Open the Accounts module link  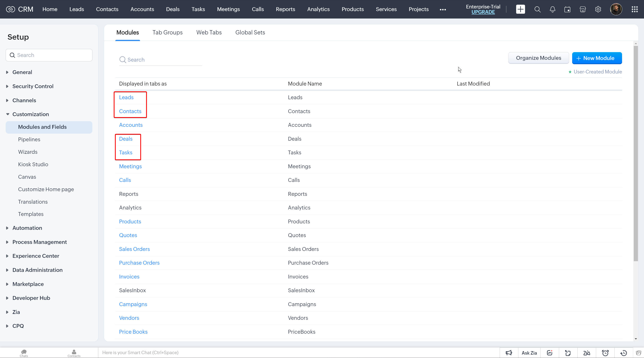131,125
